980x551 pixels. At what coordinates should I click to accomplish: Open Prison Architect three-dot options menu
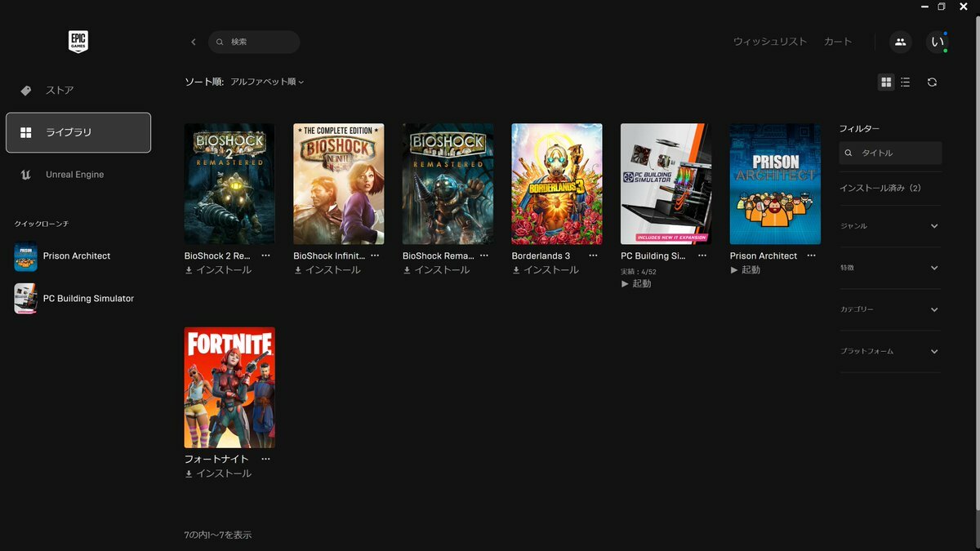click(811, 256)
